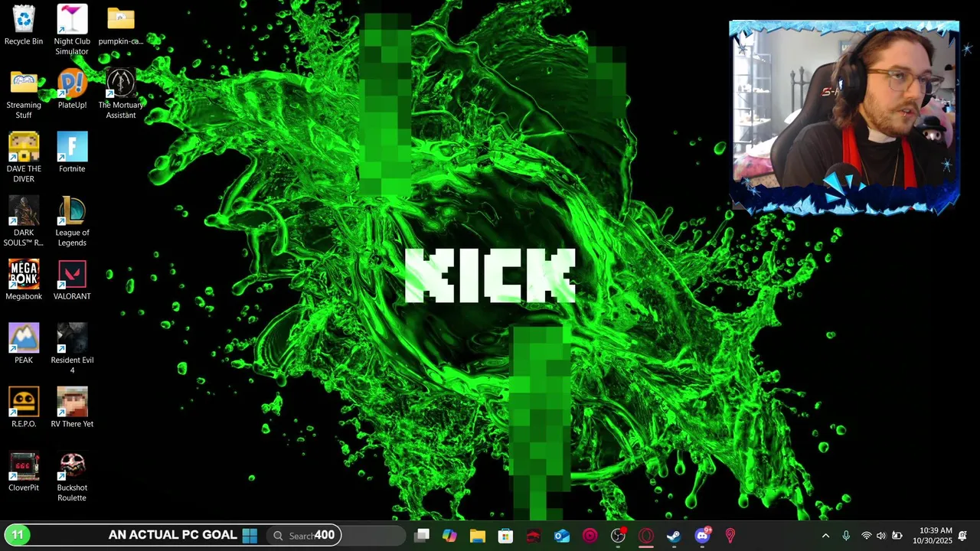Select the R.E.P.O. desktop icon
Image resolution: width=980 pixels, height=551 pixels.
pyautogui.click(x=24, y=407)
